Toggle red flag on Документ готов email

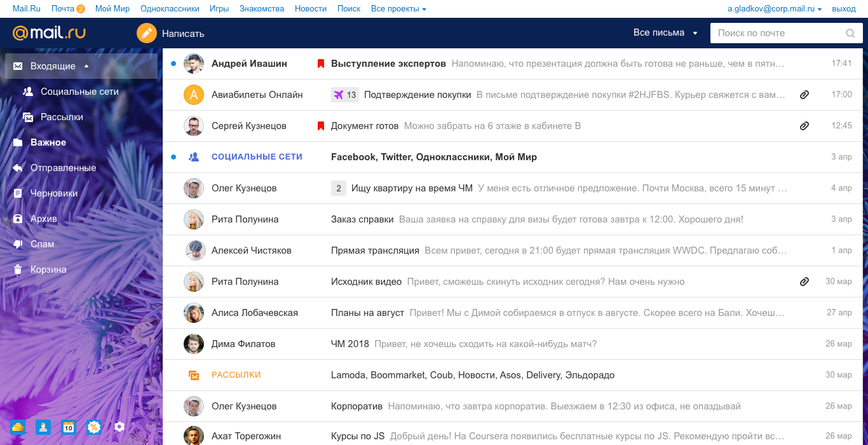pos(321,126)
